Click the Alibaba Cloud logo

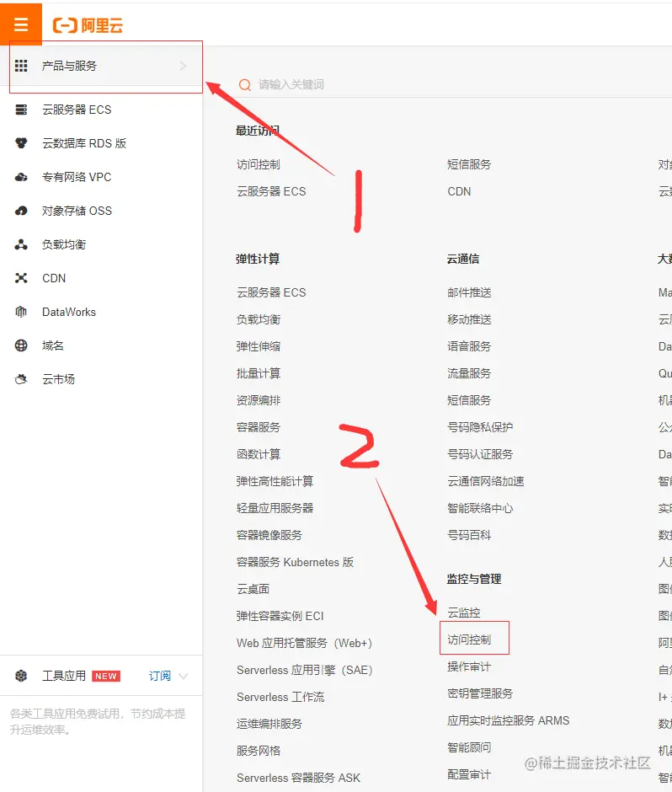(x=88, y=25)
